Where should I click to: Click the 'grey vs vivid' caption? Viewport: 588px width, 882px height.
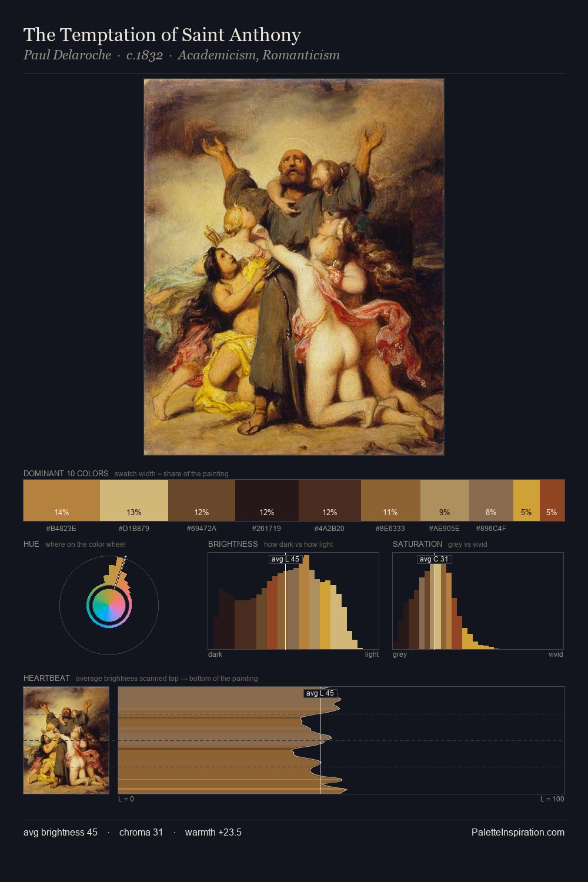pos(467,544)
